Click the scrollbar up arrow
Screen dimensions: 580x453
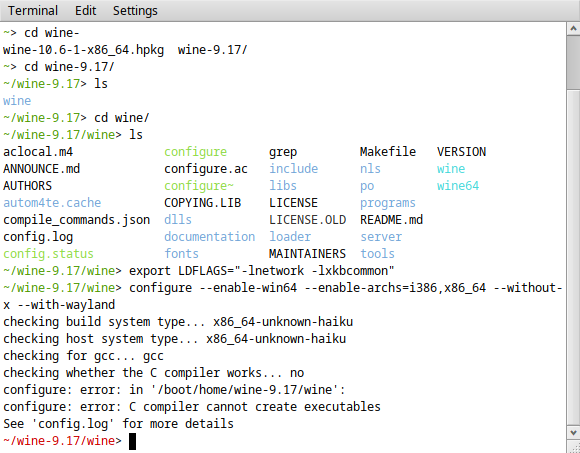tap(573, 28)
